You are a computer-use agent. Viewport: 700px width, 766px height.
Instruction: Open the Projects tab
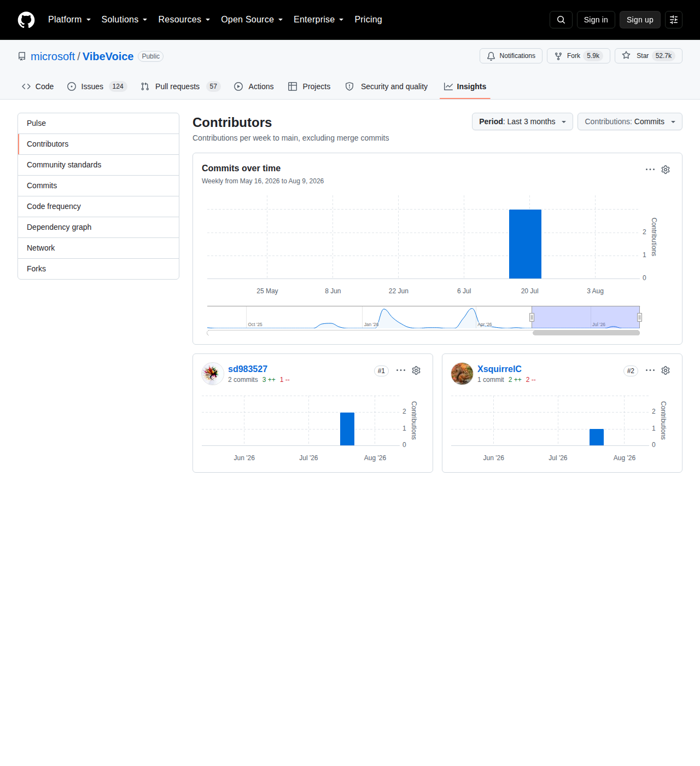[310, 86]
